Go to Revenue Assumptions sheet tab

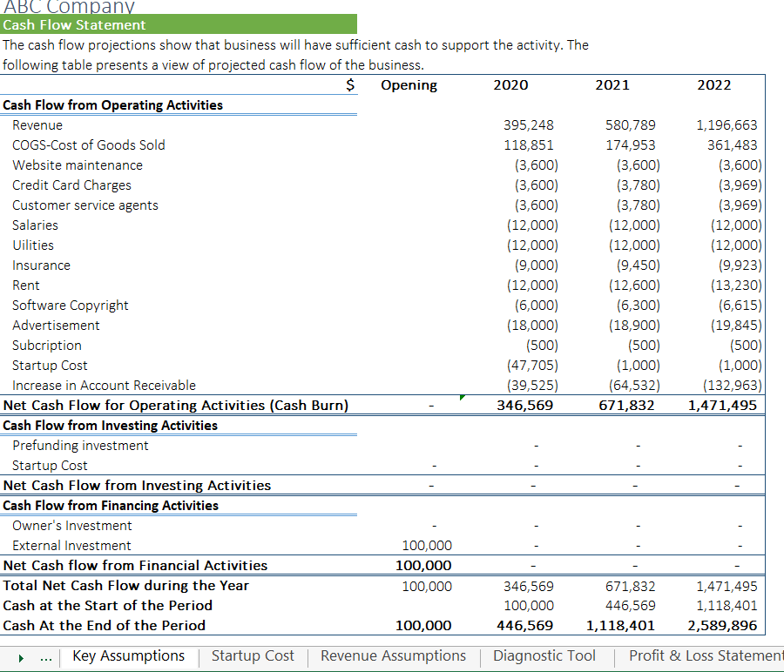pos(393,656)
